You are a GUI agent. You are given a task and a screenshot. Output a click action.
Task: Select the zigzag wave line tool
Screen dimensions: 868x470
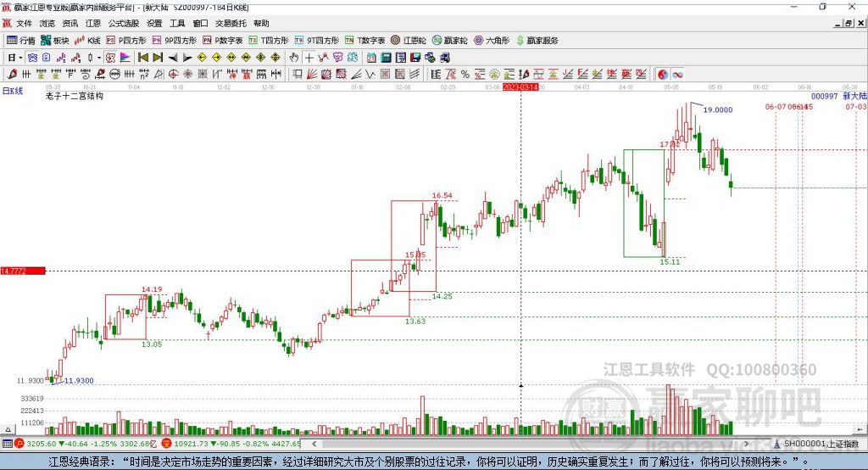[x=370, y=74]
